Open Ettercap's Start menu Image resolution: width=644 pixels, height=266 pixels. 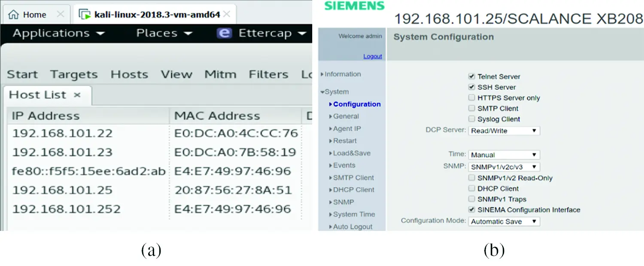pyautogui.click(x=22, y=75)
